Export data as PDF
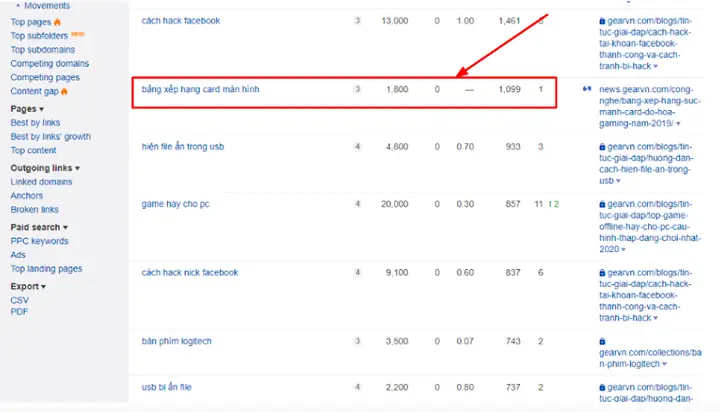This screenshot has height=412, width=720. (x=19, y=312)
